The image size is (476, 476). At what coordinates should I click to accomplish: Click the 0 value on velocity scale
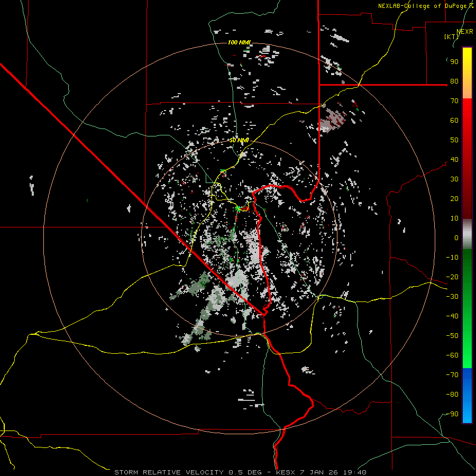pyautogui.click(x=456, y=238)
